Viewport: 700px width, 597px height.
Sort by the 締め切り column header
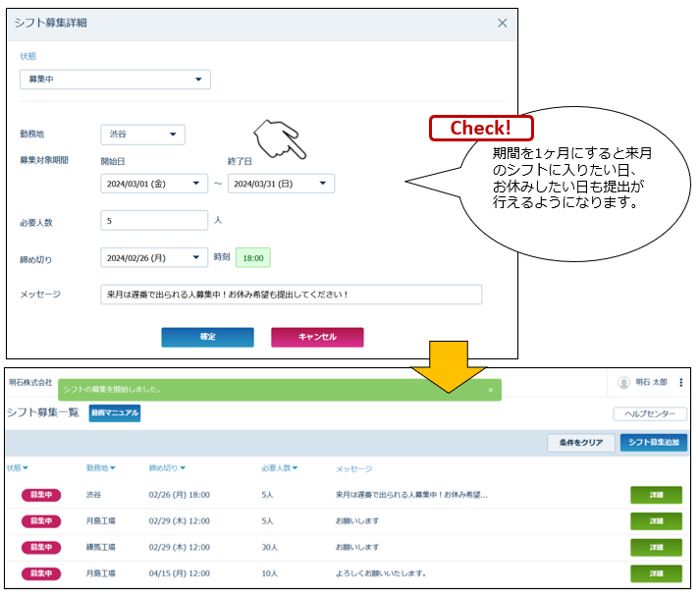click(x=167, y=468)
